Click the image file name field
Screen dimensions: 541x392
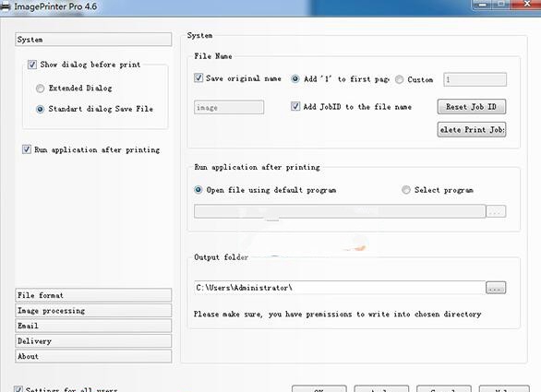tap(229, 107)
